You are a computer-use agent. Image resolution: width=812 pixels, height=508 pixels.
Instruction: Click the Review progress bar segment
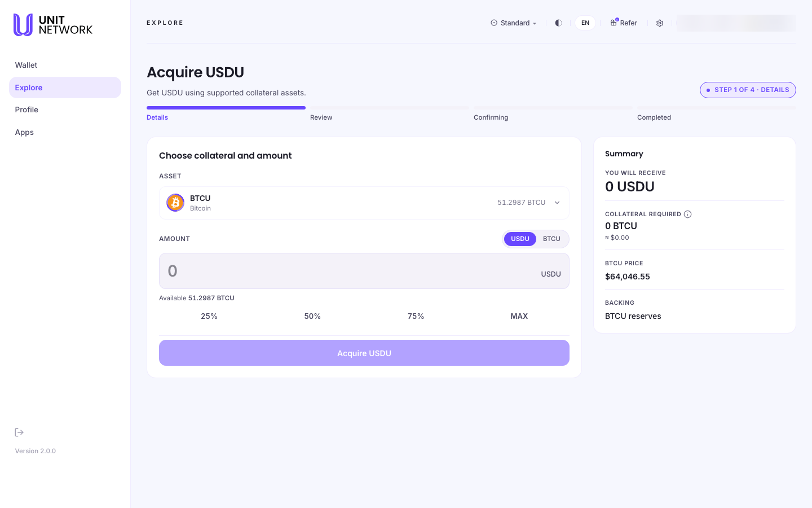(x=390, y=108)
